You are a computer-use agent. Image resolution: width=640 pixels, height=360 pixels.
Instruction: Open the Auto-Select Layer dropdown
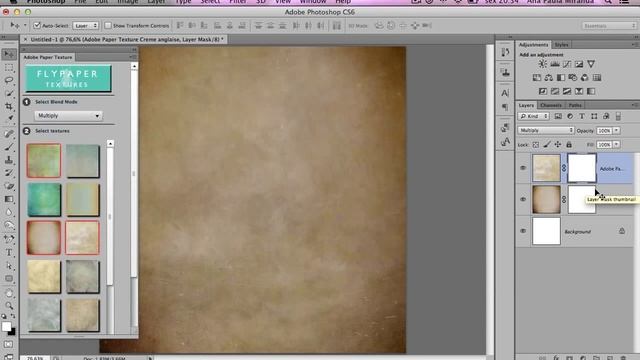click(x=86, y=26)
